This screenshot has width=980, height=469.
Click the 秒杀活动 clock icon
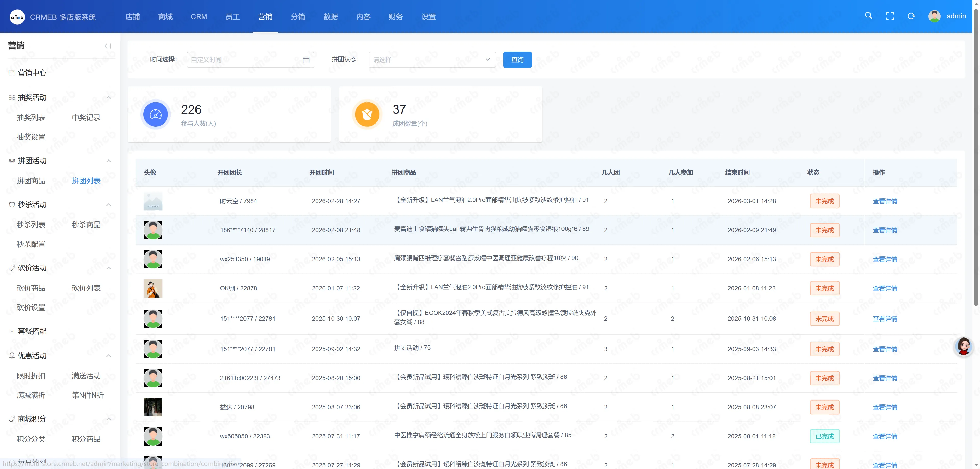point(12,205)
